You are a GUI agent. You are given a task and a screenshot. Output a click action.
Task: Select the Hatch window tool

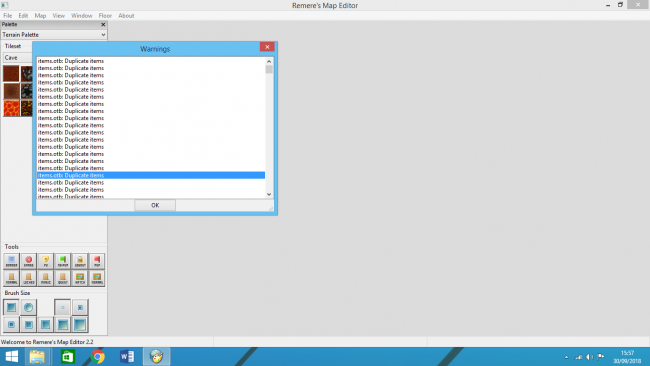coord(80,278)
